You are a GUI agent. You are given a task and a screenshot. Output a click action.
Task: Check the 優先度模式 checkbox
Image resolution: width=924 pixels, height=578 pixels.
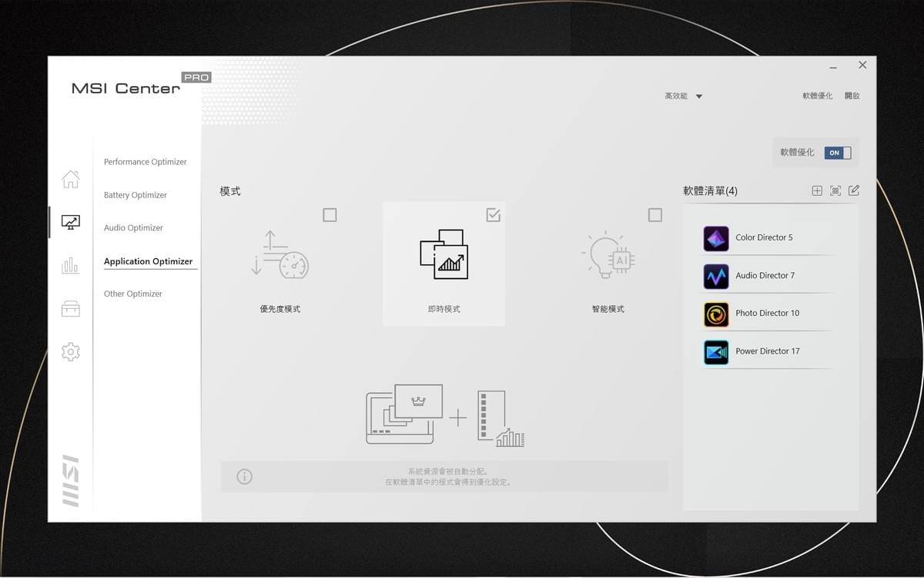coord(330,215)
